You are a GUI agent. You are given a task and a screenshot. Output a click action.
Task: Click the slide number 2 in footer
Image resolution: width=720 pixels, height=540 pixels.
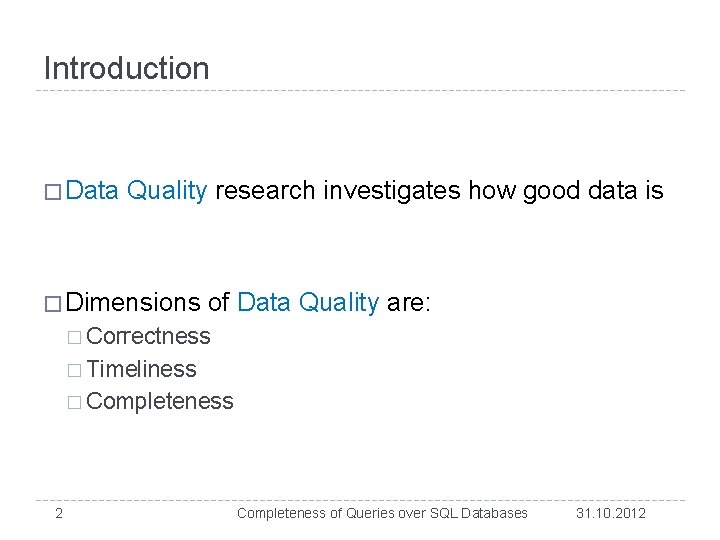[x=59, y=513]
